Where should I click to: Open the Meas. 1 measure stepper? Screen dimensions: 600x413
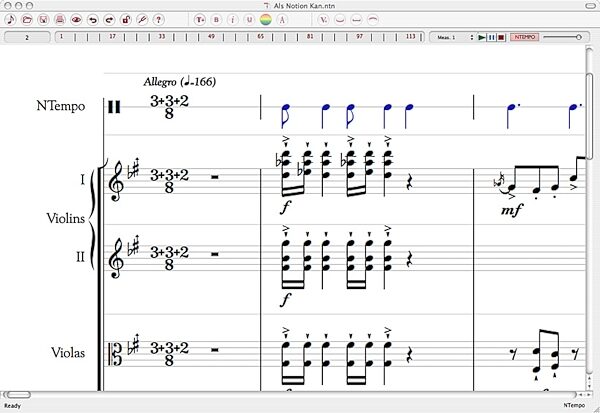tap(472, 38)
